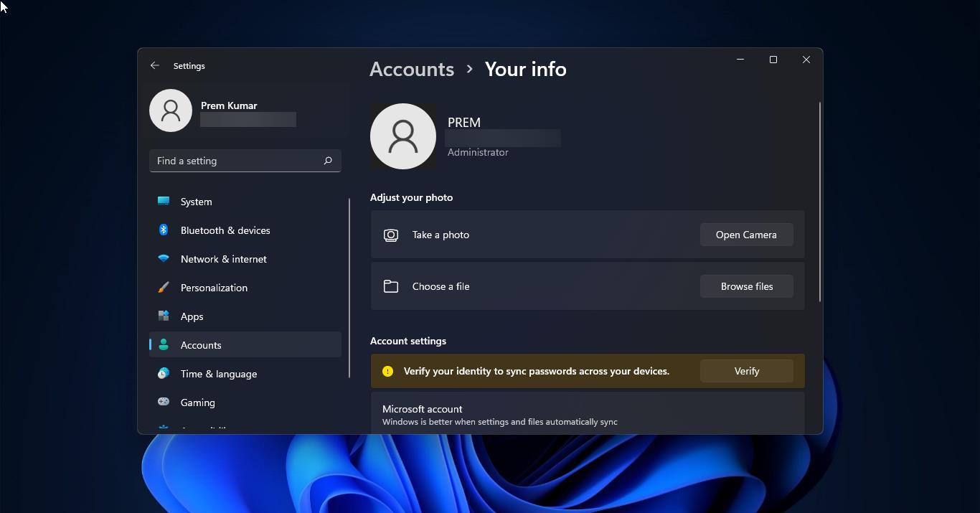Image resolution: width=980 pixels, height=513 pixels.
Task: Click the warning icon on the verify banner
Action: [387, 371]
